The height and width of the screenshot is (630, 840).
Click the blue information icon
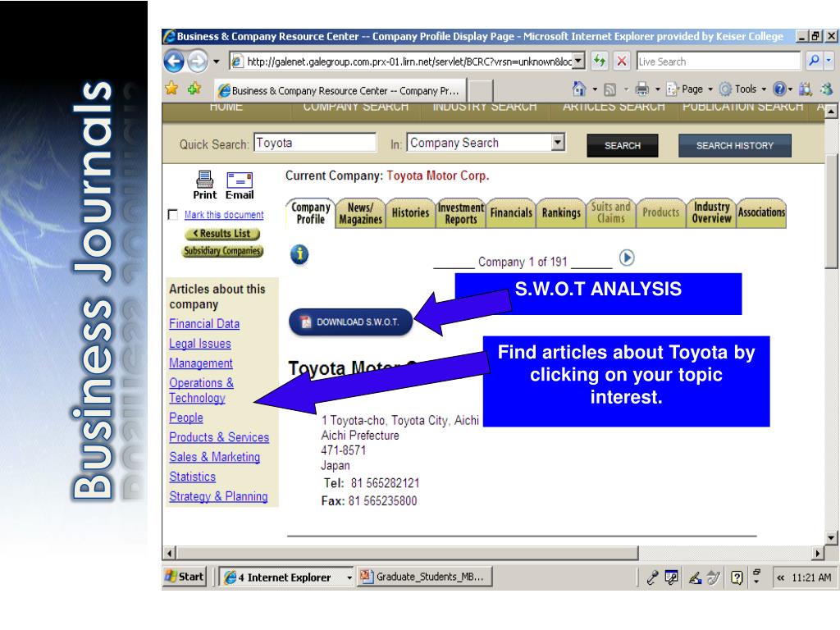[299, 254]
